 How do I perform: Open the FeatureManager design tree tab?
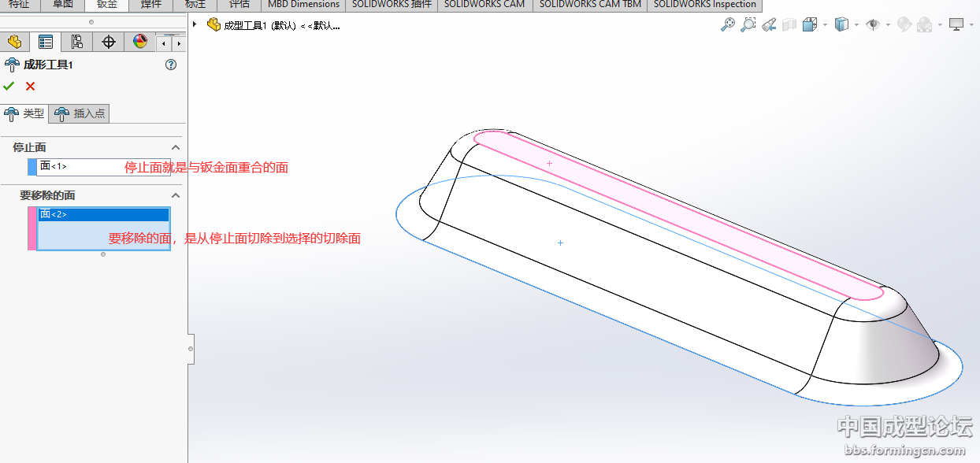click(x=14, y=42)
